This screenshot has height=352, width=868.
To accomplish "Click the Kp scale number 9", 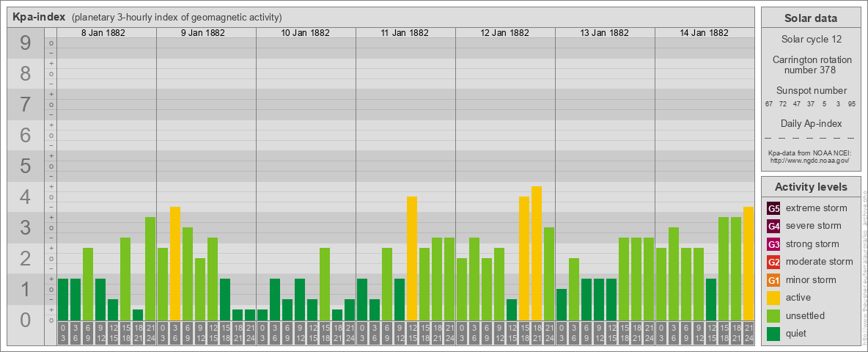I will pos(25,43).
